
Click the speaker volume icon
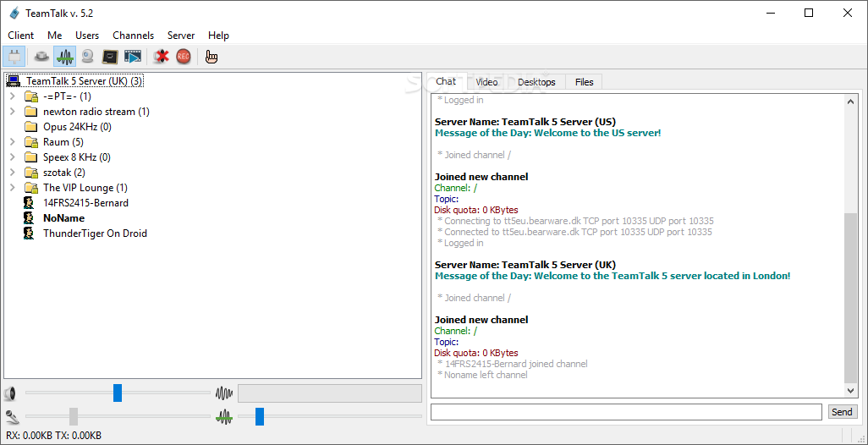[10, 394]
